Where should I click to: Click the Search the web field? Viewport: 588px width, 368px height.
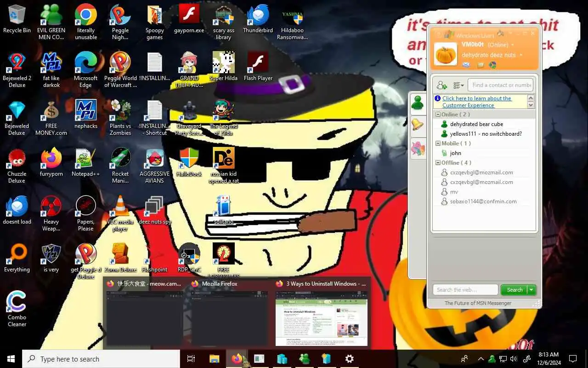[465, 290]
